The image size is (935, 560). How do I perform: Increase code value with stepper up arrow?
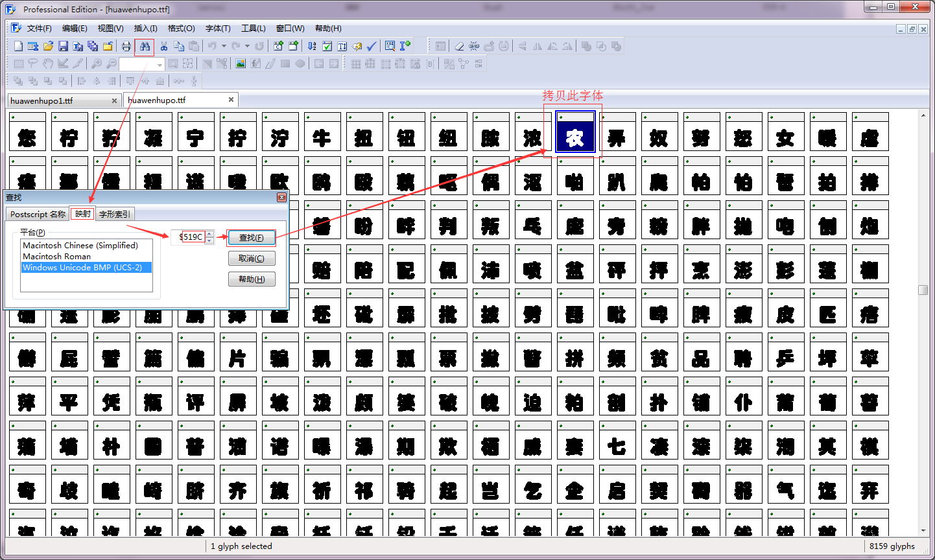tap(209, 234)
